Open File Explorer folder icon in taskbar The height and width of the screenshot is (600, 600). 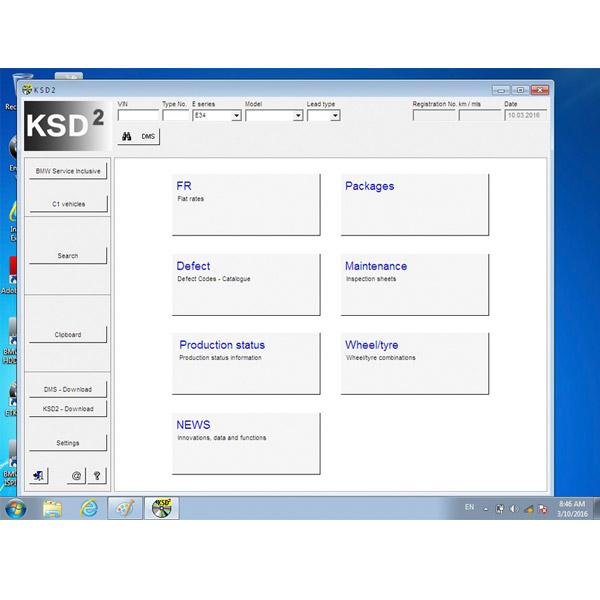coord(52,508)
